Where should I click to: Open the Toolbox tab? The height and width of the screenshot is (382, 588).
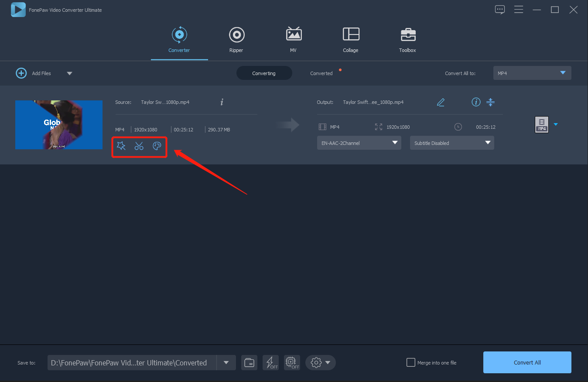coord(408,39)
